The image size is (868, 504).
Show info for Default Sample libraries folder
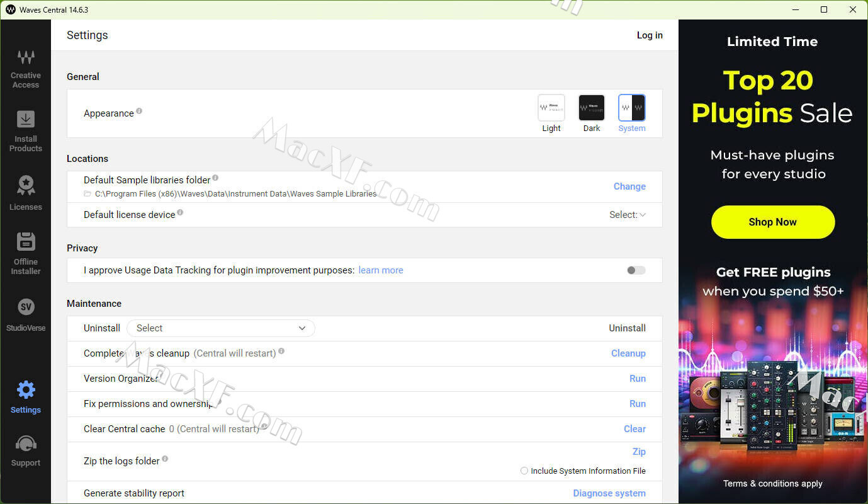[215, 178]
